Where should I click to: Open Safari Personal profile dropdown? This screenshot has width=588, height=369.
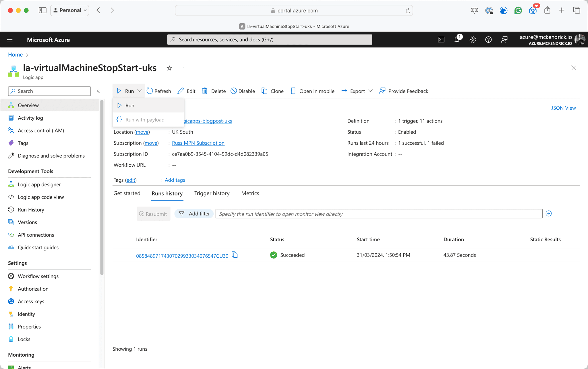[70, 10]
